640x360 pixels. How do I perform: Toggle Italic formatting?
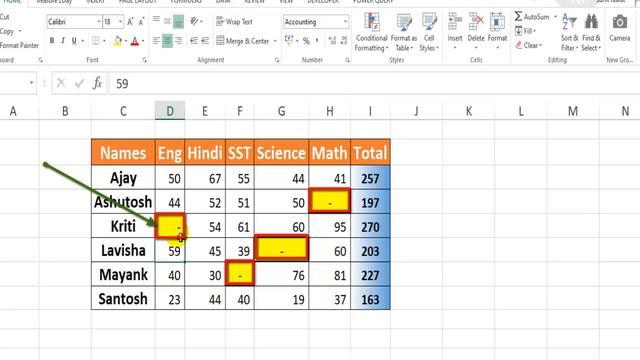(63, 41)
